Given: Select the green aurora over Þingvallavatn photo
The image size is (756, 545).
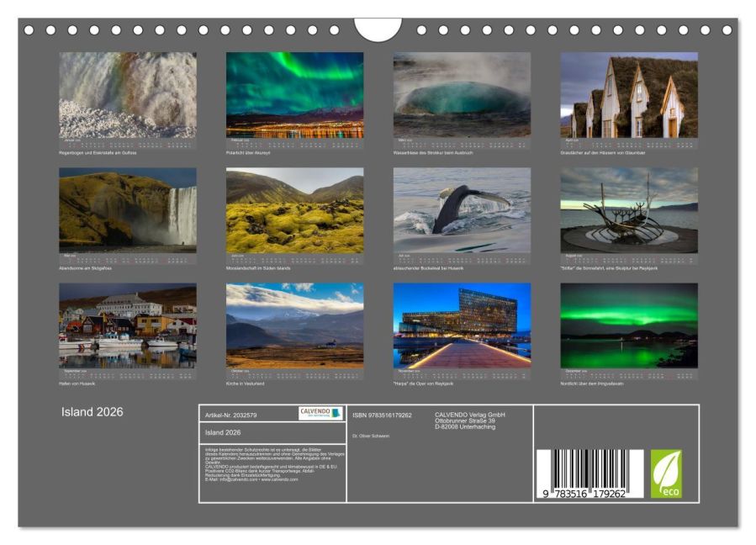Looking at the screenshot, I should click(629, 325).
